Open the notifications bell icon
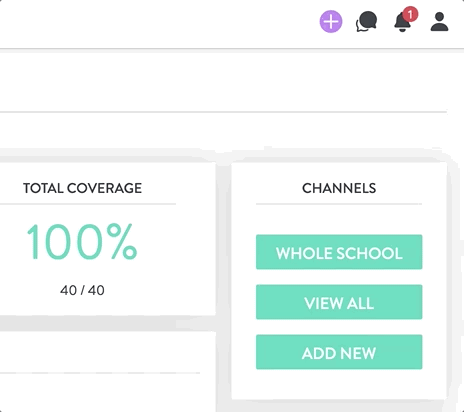 coord(403,22)
